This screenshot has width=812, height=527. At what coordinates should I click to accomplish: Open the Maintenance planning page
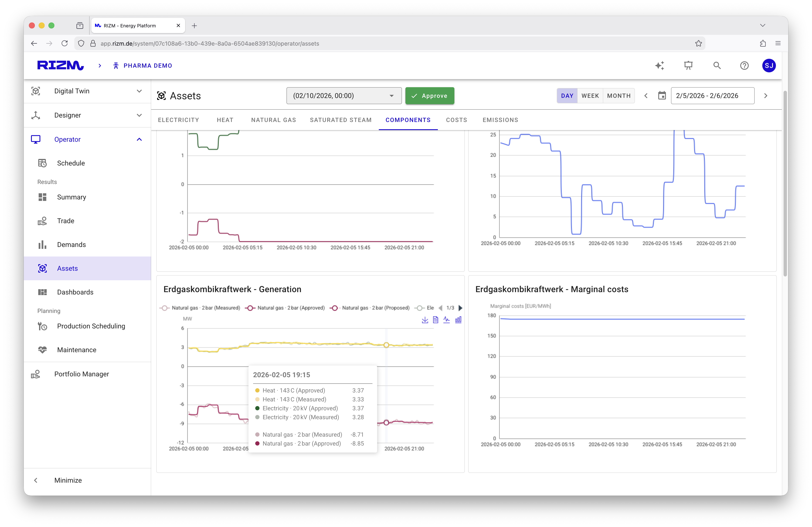click(x=87, y=350)
